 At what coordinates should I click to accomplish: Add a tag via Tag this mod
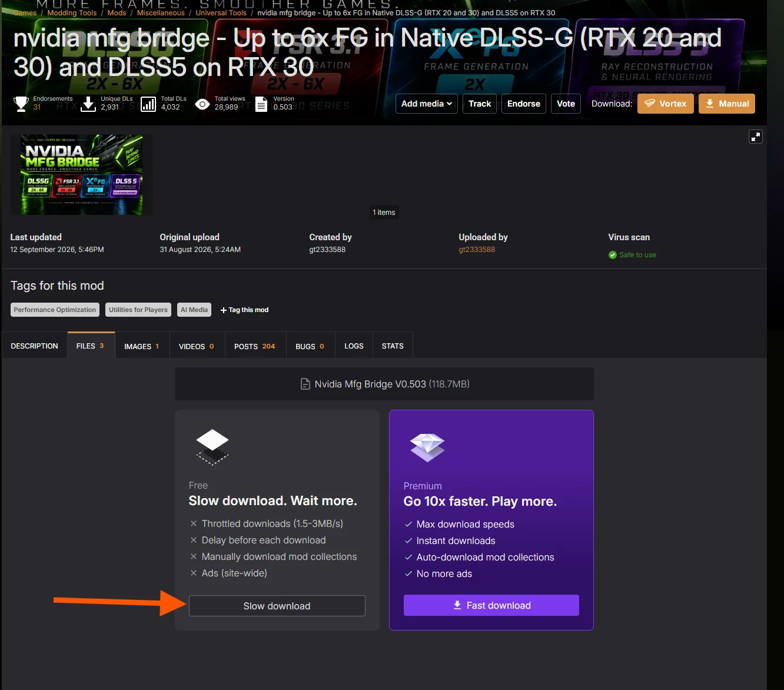245,310
